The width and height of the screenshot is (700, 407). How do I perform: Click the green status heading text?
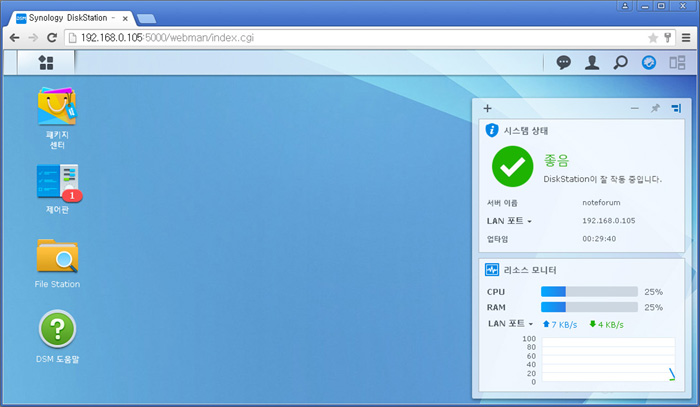click(556, 160)
